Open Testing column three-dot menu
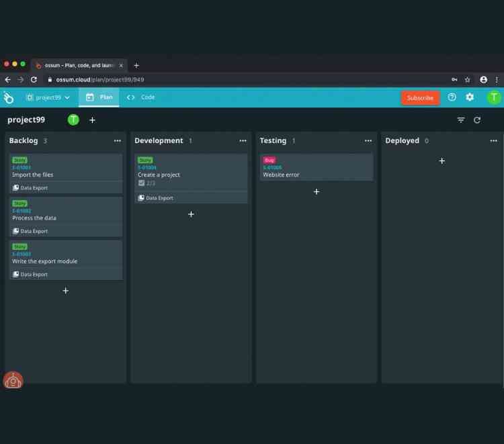Image resolution: width=504 pixels, height=444 pixels. pyautogui.click(x=368, y=141)
